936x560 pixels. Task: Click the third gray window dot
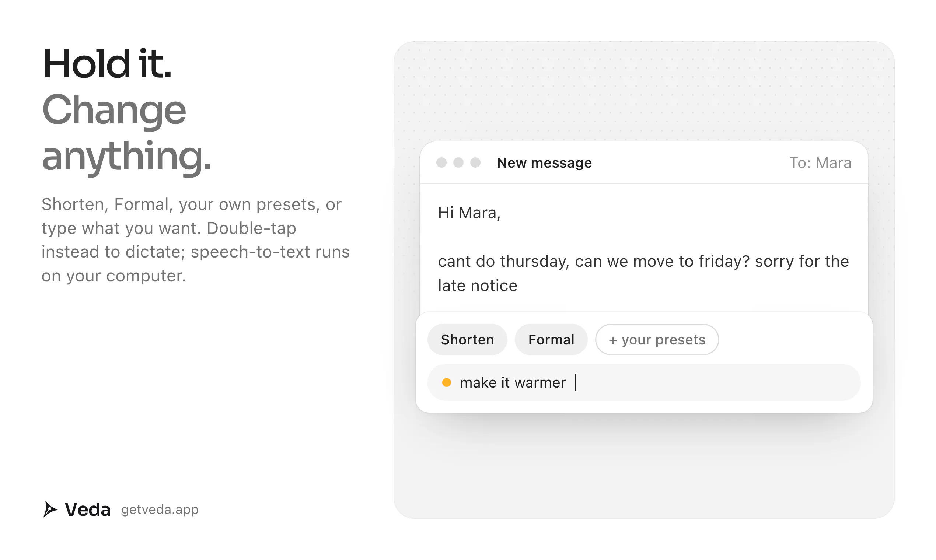(475, 162)
